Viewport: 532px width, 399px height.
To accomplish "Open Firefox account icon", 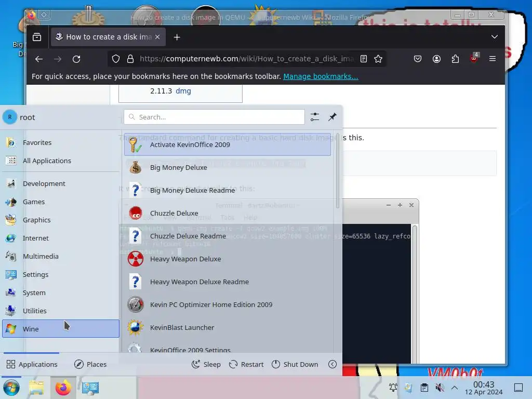I will pyautogui.click(x=436, y=59).
